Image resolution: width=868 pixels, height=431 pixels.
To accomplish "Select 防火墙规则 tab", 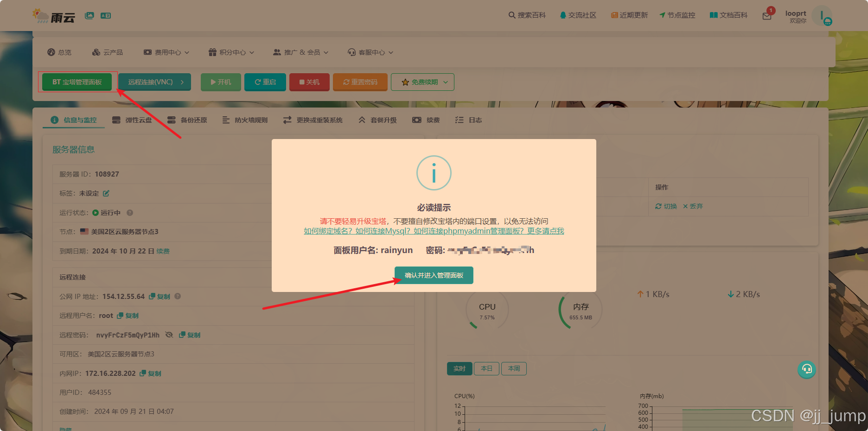I will pyautogui.click(x=245, y=120).
